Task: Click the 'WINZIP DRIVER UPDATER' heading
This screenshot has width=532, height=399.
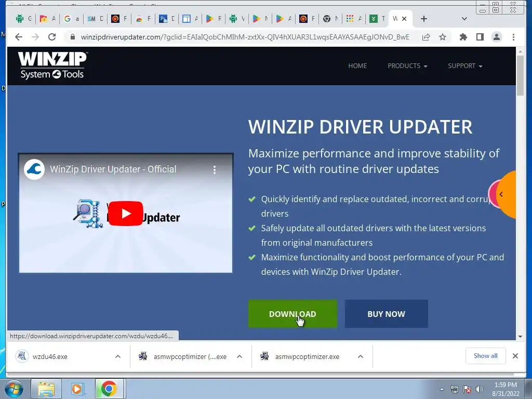Action: tap(360, 127)
